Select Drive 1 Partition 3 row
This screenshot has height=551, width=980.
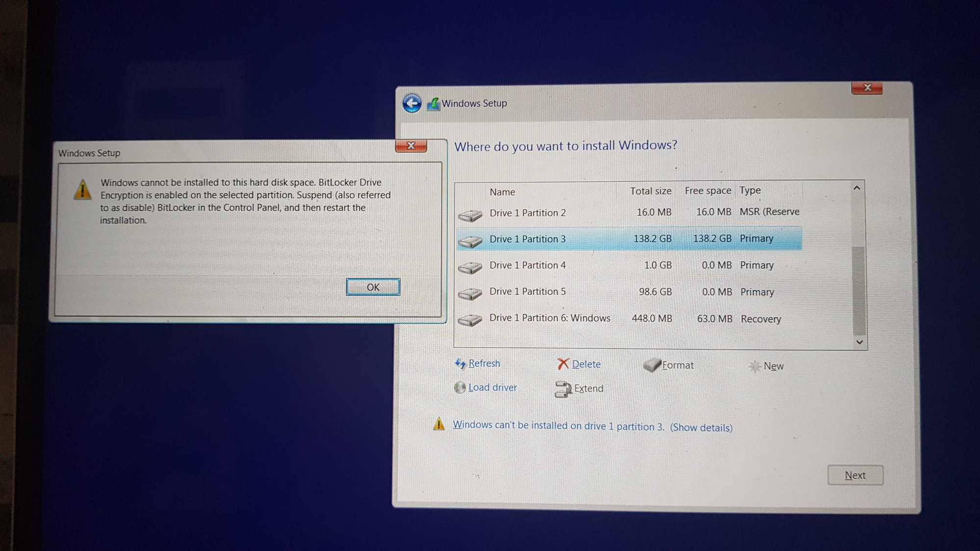tap(629, 239)
